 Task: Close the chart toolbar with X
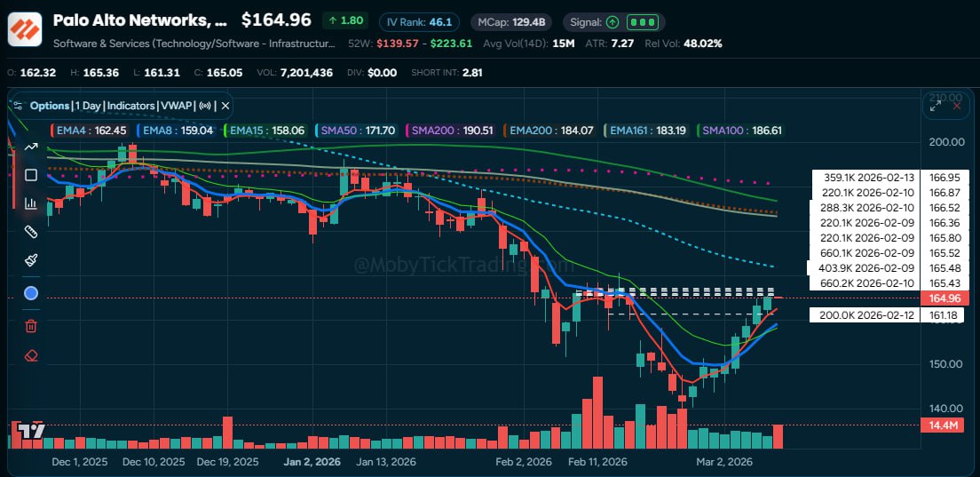coord(225,106)
